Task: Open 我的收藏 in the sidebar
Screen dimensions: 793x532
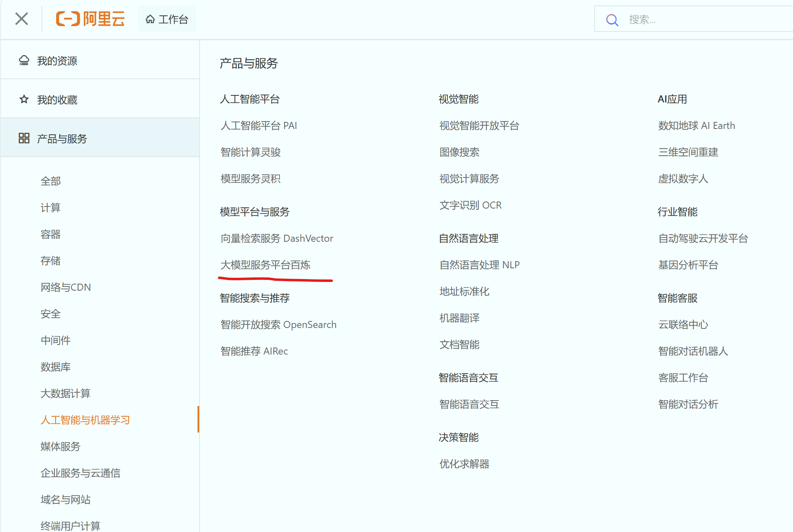Action: coord(100,100)
